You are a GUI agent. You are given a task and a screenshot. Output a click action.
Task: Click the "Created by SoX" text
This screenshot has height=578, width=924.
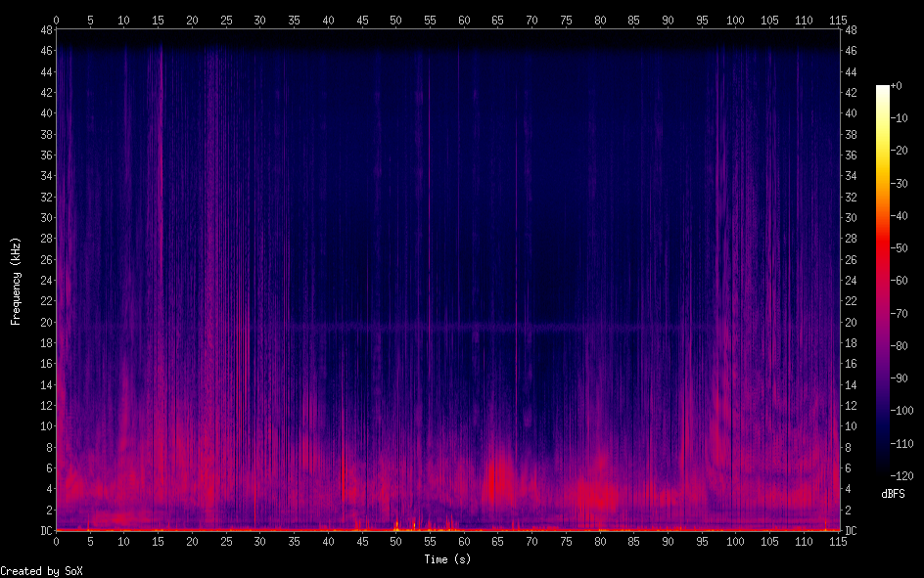[41, 570]
